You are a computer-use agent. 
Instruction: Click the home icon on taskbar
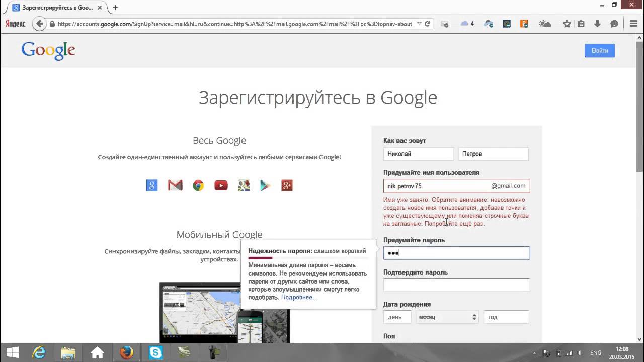tap(97, 352)
